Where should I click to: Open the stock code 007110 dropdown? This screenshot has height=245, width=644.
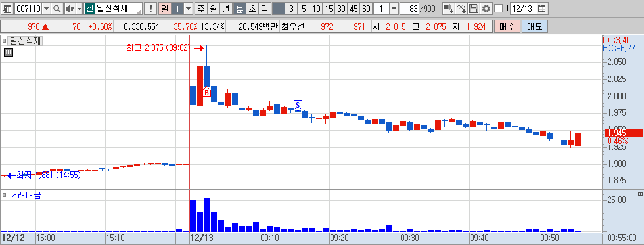coord(46,8)
